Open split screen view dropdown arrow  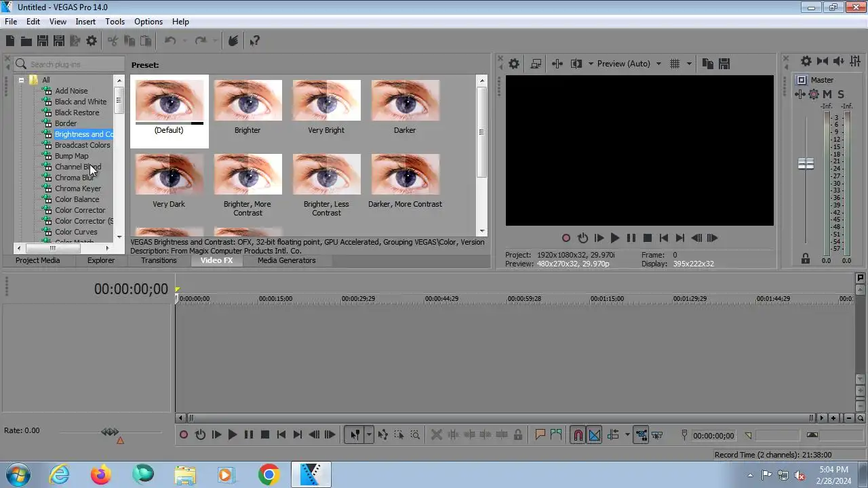591,64
